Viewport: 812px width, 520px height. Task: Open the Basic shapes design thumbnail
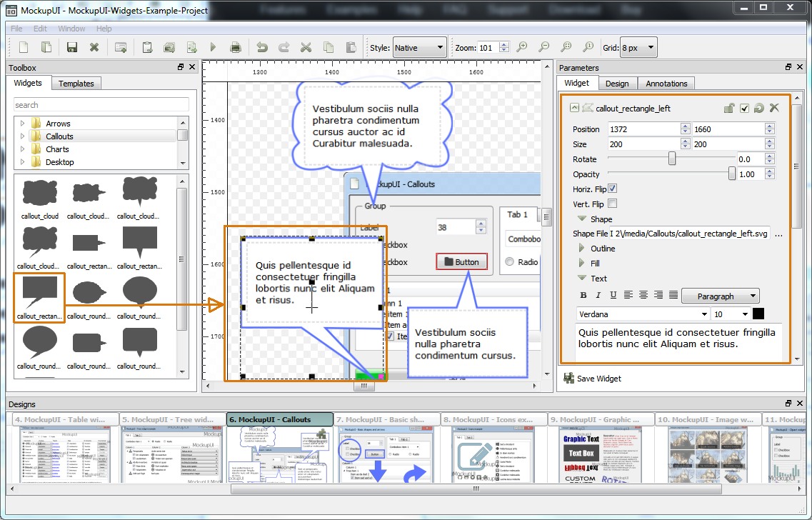tap(386, 450)
